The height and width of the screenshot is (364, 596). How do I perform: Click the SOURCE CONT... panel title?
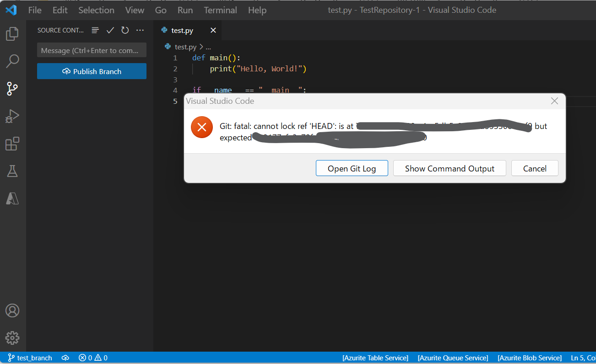(61, 30)
